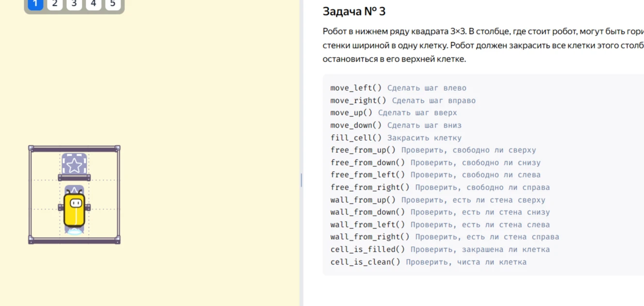Click 'Проверить, есть ли стена сверху'
The width and height of the screenshot is (644, 306).
click(473, 200)
